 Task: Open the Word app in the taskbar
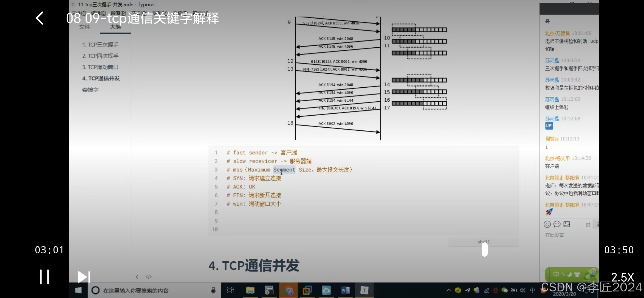[x=345, y=290]
